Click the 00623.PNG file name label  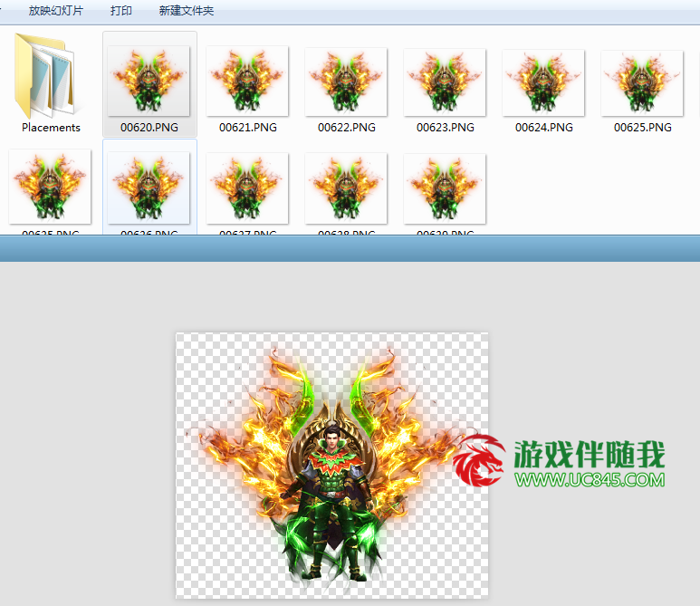pyautogui.click(x=446, y=128)
